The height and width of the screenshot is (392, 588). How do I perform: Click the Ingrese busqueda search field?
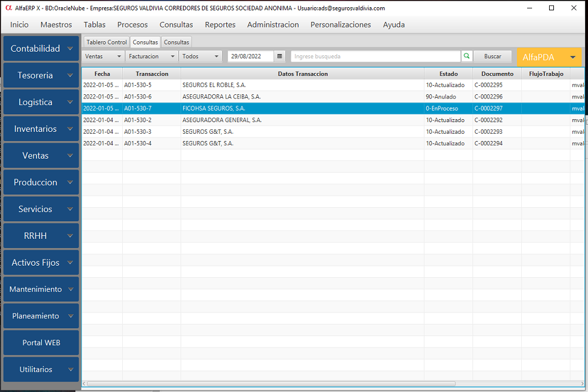pyautogui.click(x=375, y=57)
